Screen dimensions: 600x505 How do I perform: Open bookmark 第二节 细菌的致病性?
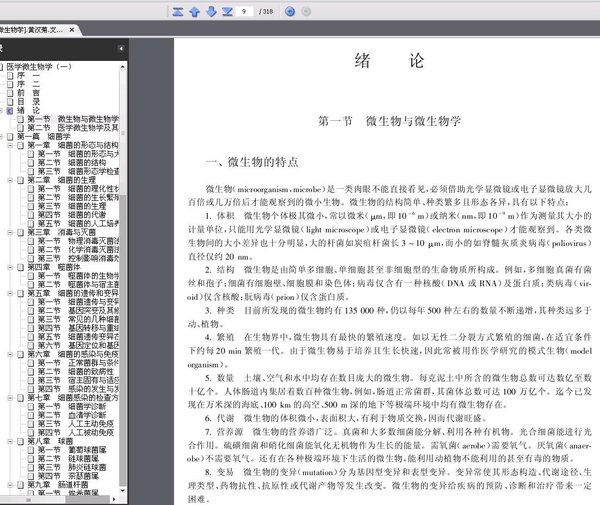pyautogui.click(x=76, y=372)
